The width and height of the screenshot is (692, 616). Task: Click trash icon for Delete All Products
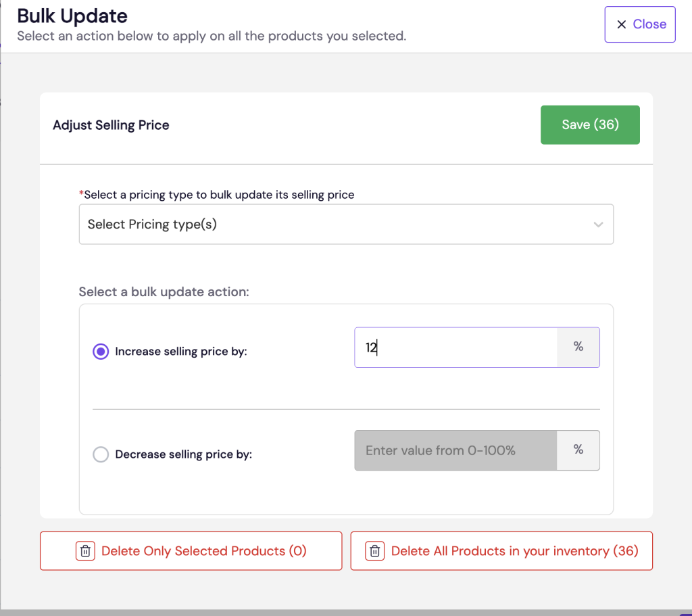pos(374,551)
